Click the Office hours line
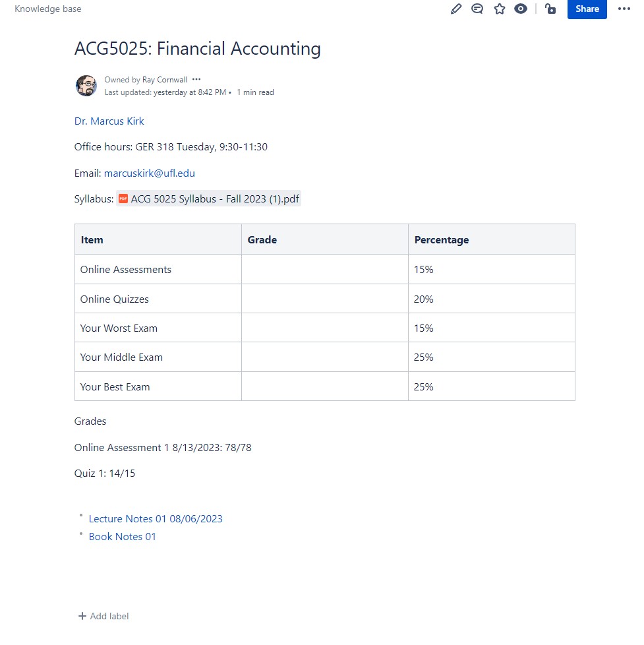 [x=171, y=147]
